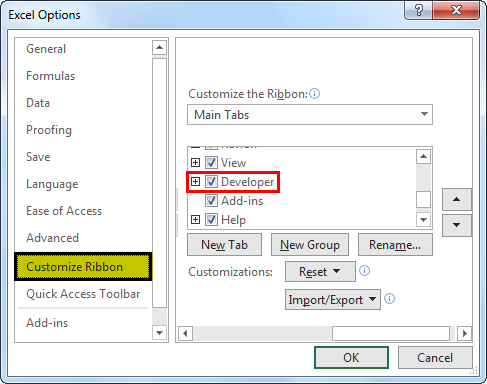Open the Formulas options category
This screenshot has height=384, width=487.
[x=51, y=76]
